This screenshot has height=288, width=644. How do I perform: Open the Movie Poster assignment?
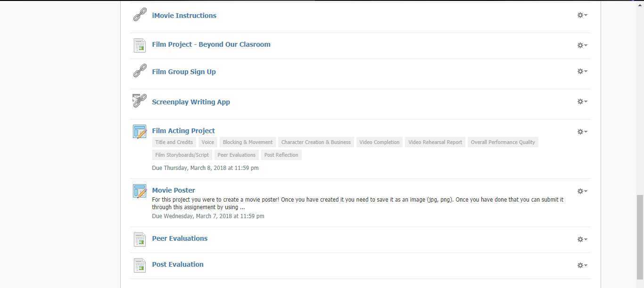tap(173, 190)
